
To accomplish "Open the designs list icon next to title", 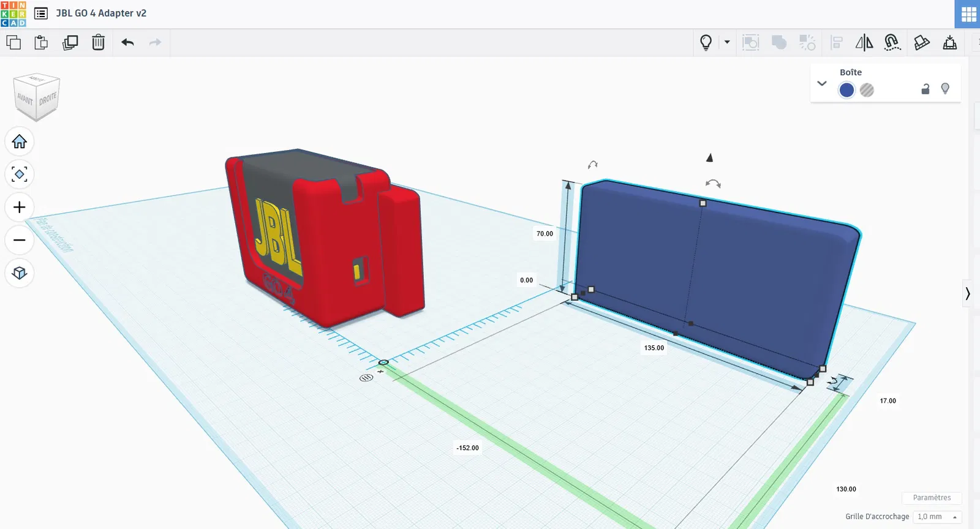I will click(x=41, y=13).
